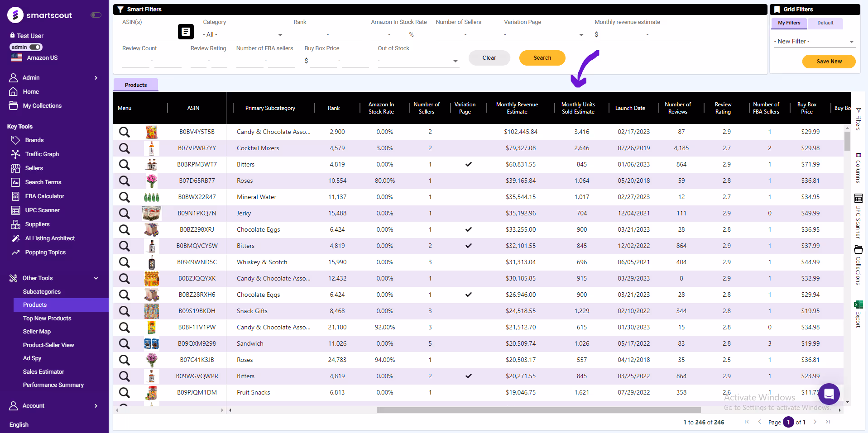Open the Out of Stock dropdown
The height and width of the screenshot is (433, 868).
pos(418,61)
